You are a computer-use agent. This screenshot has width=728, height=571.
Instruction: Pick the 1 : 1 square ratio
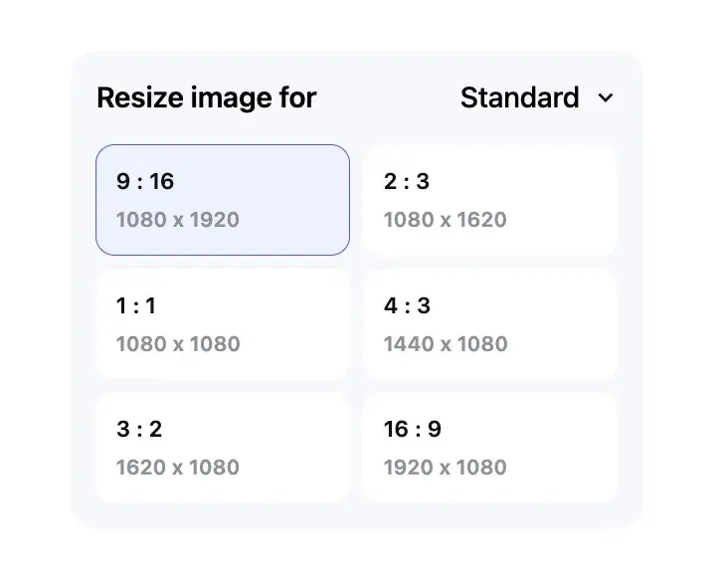tap(223, 323)
